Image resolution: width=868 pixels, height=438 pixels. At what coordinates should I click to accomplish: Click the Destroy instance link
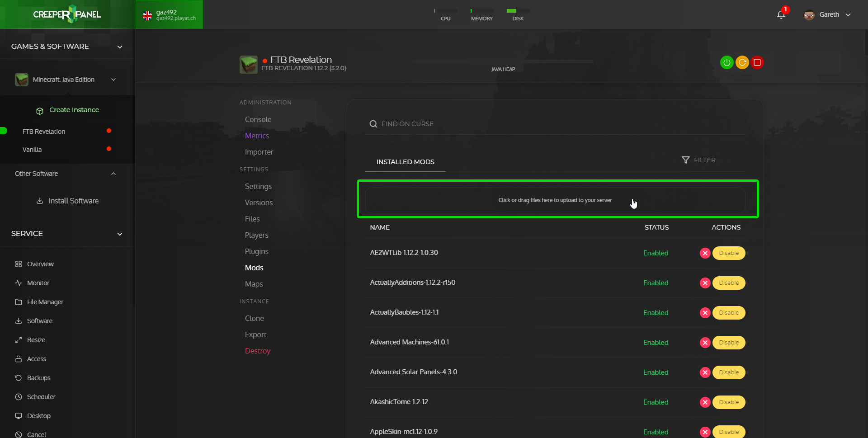click(258, 351)
